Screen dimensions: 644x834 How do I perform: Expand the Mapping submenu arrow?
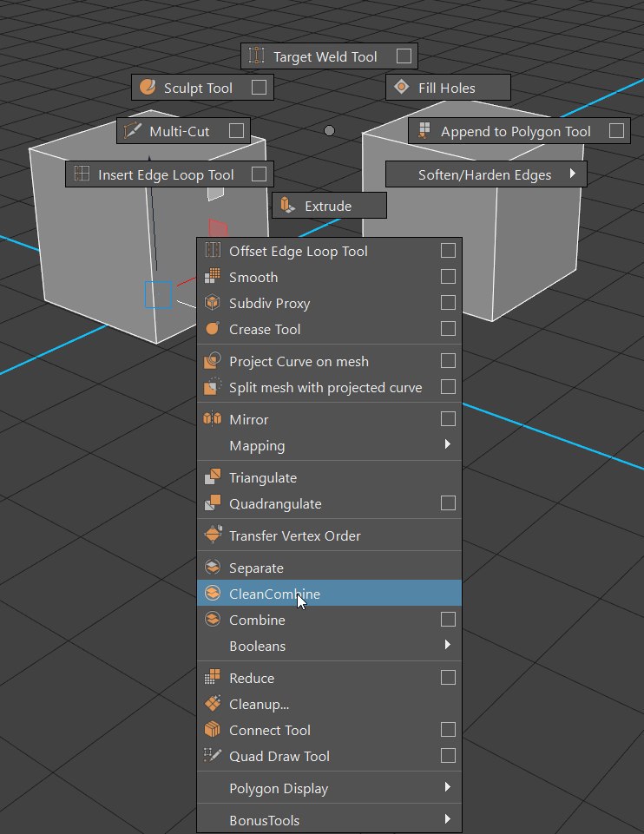tap(447, 444)
